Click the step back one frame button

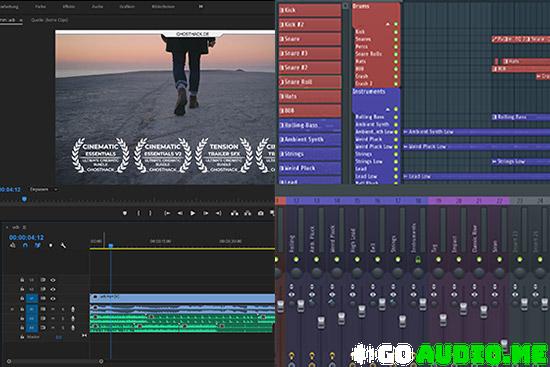click(x=180, y=213)
